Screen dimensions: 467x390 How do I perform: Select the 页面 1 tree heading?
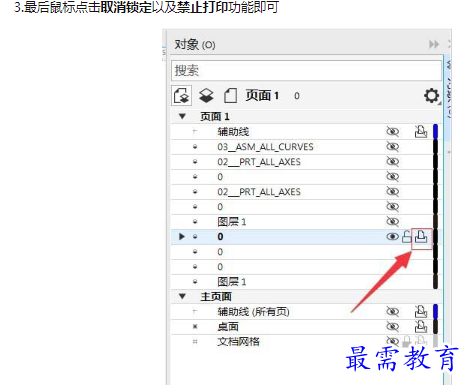215,117
